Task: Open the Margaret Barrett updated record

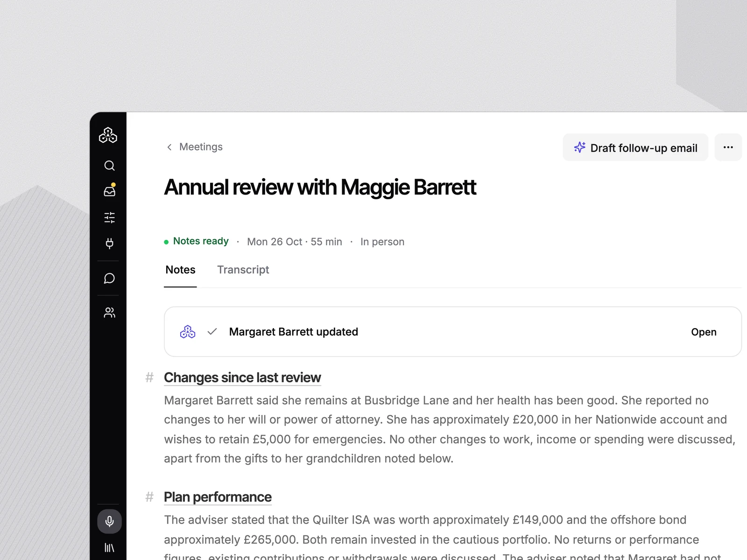Action: pyautogui.click(x=704, y=332)
